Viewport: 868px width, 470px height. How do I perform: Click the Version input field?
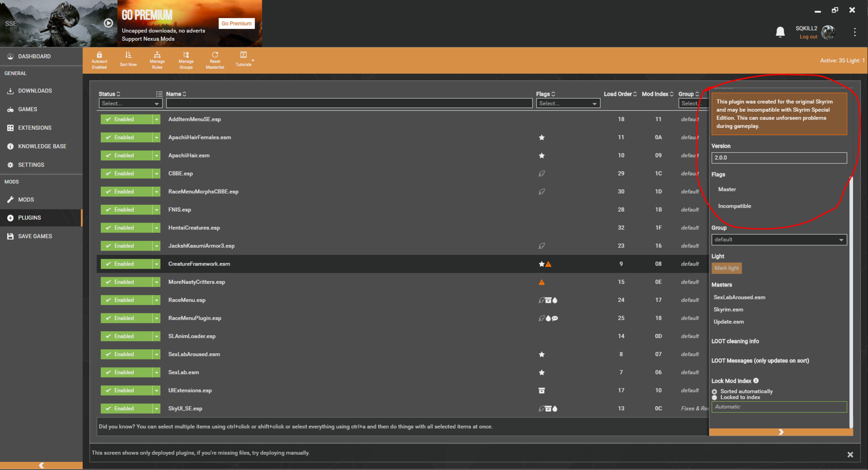[x=779, y=158]
